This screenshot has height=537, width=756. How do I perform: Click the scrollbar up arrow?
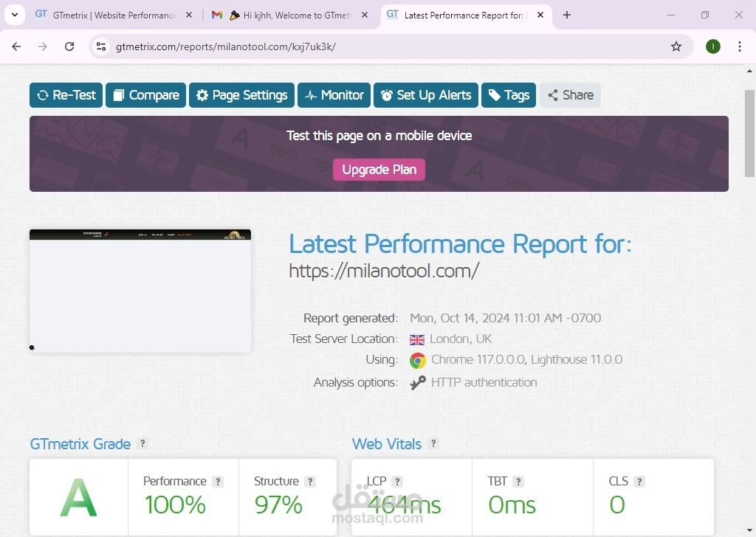[749, 72]
